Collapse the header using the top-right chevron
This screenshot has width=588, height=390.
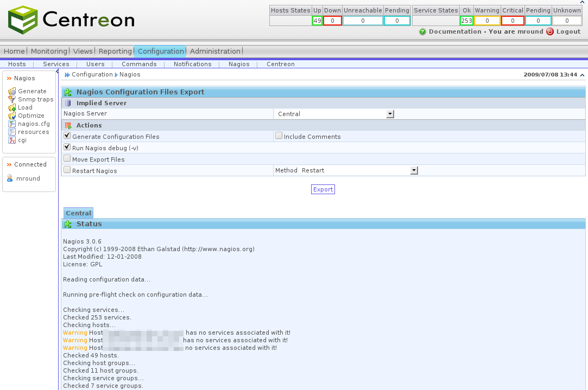582,75
